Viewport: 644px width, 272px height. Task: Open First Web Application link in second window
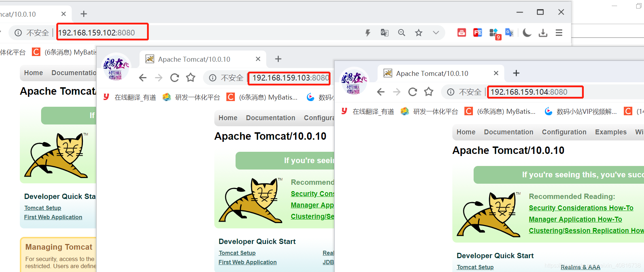point(248,262)
